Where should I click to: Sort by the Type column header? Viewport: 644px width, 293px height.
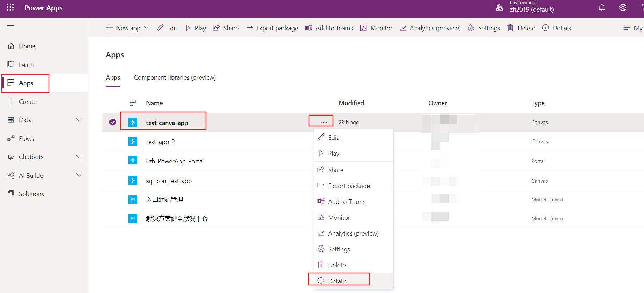(538, 103)
